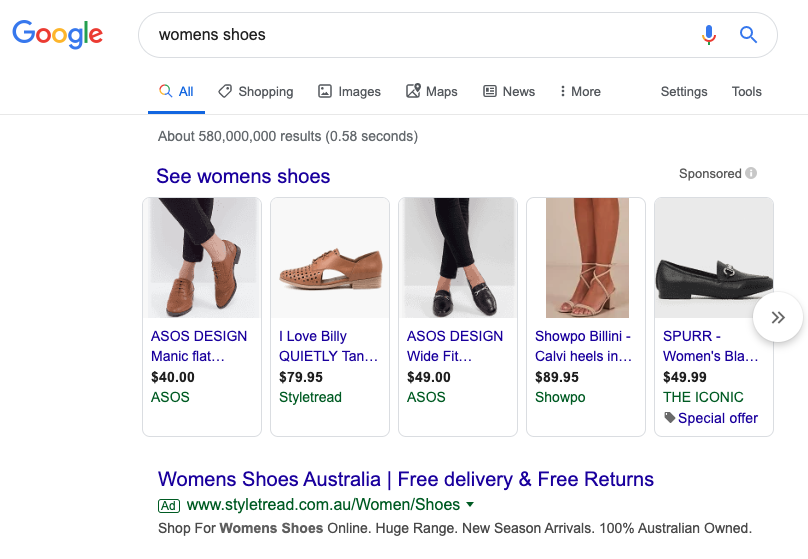Open Womens Shoes Australia ad headline
808x559 pixels.
click(x=406, y=479)
